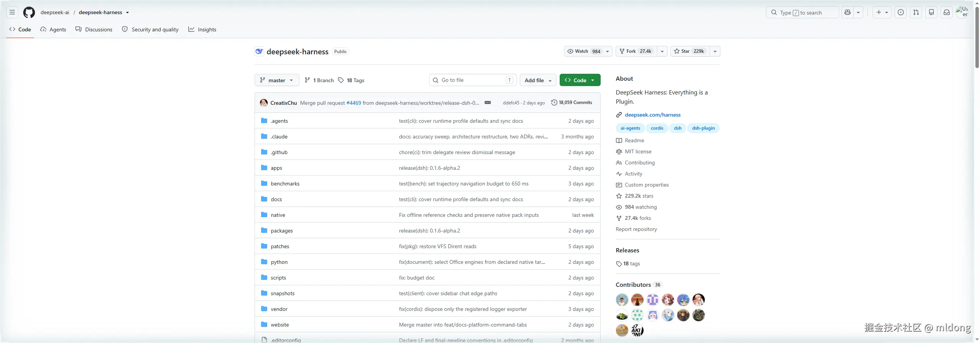Open the deepseek.com/harness website link
980x343 pixels.
[653, 115]
